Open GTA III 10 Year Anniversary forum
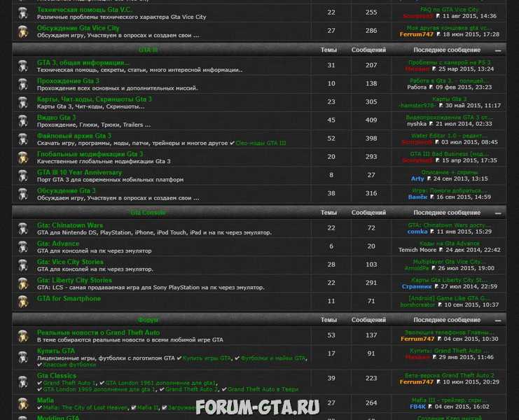The width and height of the screenshot is (519, 420). tap(79, 172)
